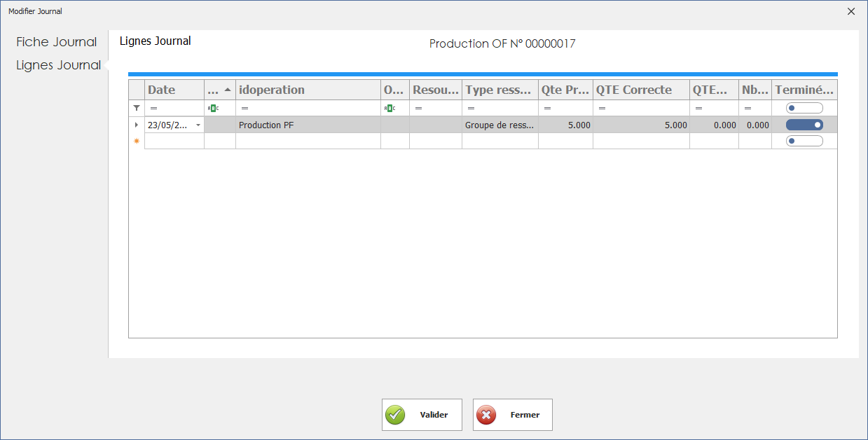Click the ABC filter icon under the O... column

[x=389, y=108]
